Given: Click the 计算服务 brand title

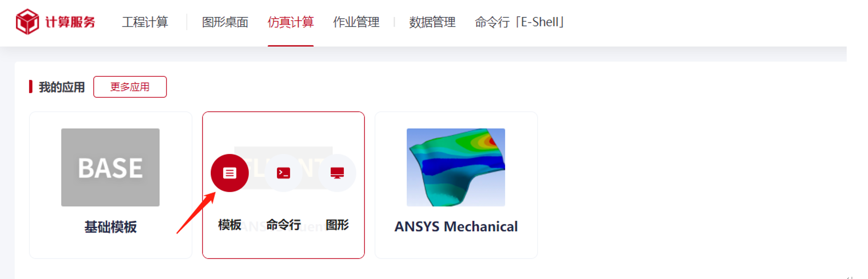Looking at the screenshot, I should (70, 22).
